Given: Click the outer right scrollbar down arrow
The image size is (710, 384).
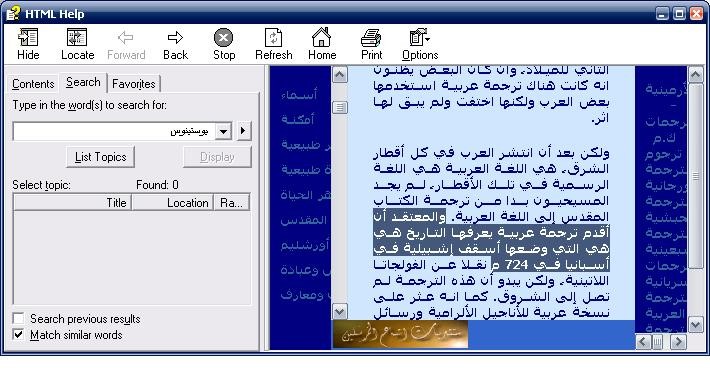Looking at the screenshot, I should (696, 325).
